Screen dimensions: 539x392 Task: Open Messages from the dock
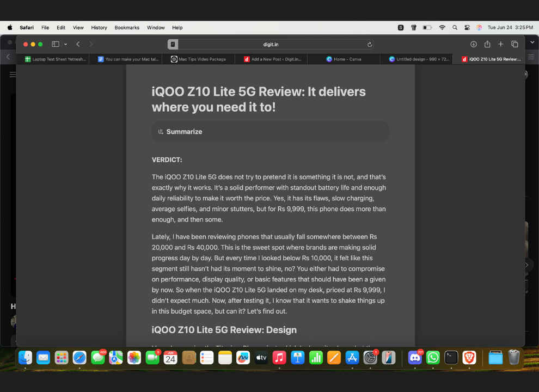[x=98, y=358]
